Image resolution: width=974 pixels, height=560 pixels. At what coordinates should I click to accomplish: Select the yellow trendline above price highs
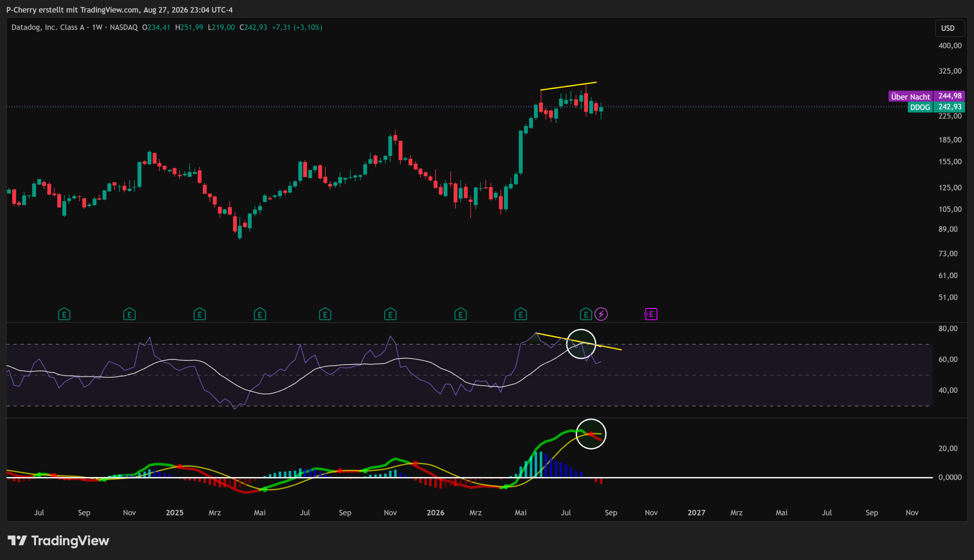click(568, 86)
